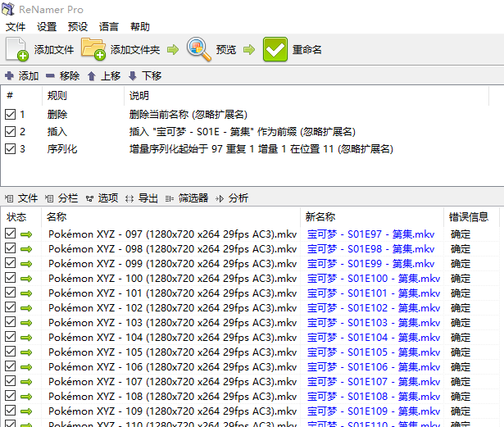504x427 pixels.
Task: Click the Add Folders (添加文件夹) folder icon
Action: 93,49
